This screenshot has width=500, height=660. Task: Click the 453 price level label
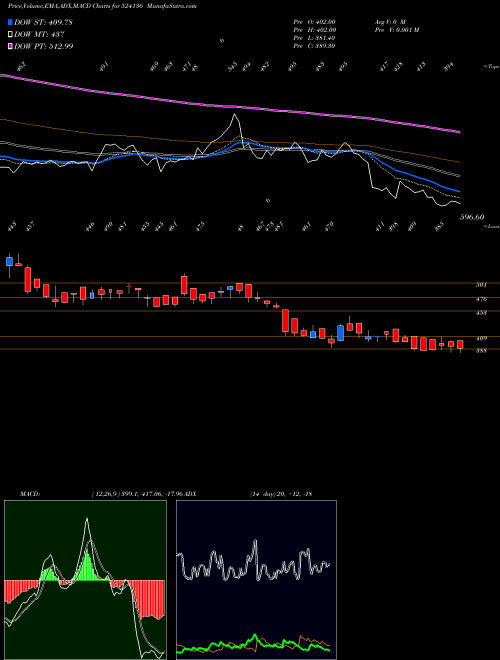point(481,313)
